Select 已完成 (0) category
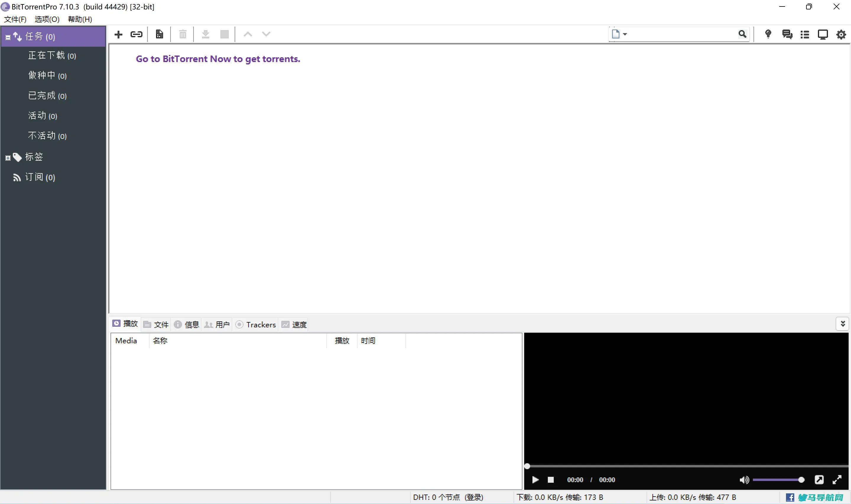851x504 pixels. (47, 95)
